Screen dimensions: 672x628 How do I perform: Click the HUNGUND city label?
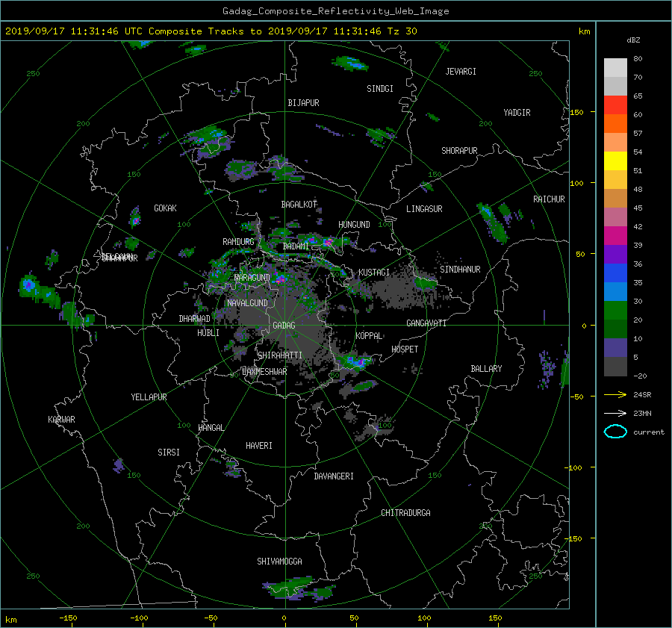354,225
